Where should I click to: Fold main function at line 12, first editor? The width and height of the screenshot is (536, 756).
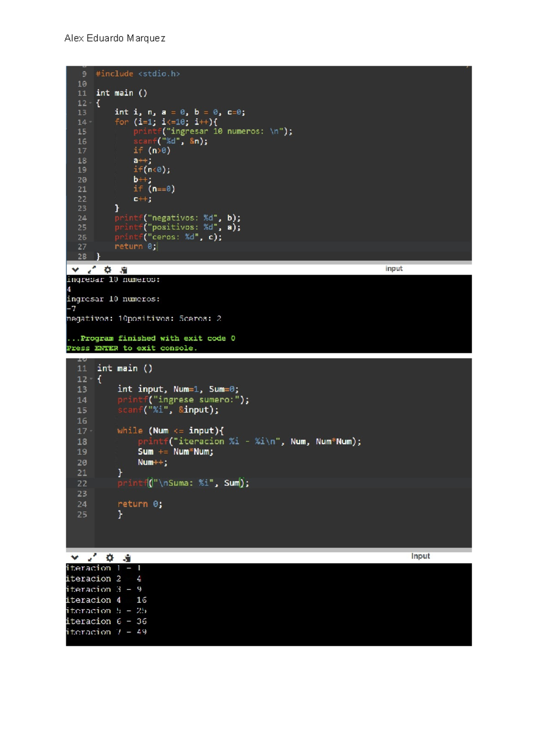pos(90,103)
